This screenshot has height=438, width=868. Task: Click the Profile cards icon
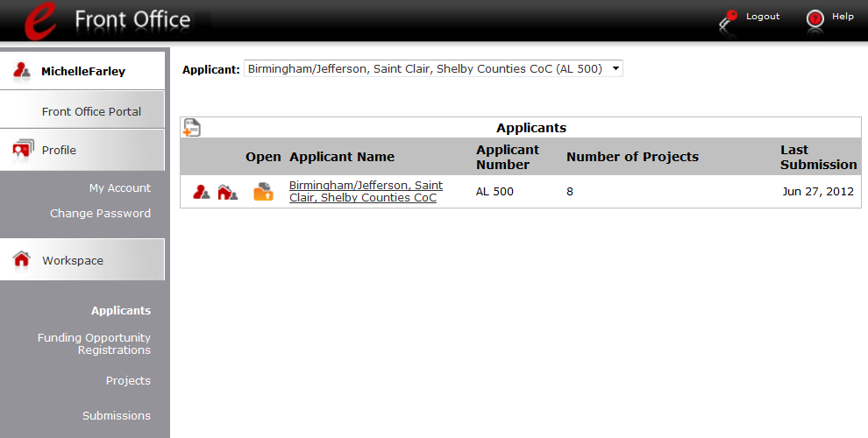point(23,149)
